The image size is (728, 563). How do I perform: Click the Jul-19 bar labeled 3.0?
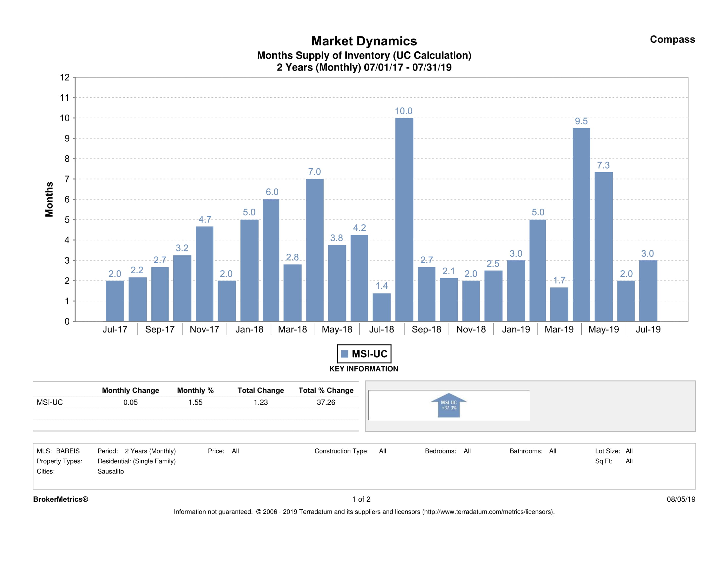[648, 291]
